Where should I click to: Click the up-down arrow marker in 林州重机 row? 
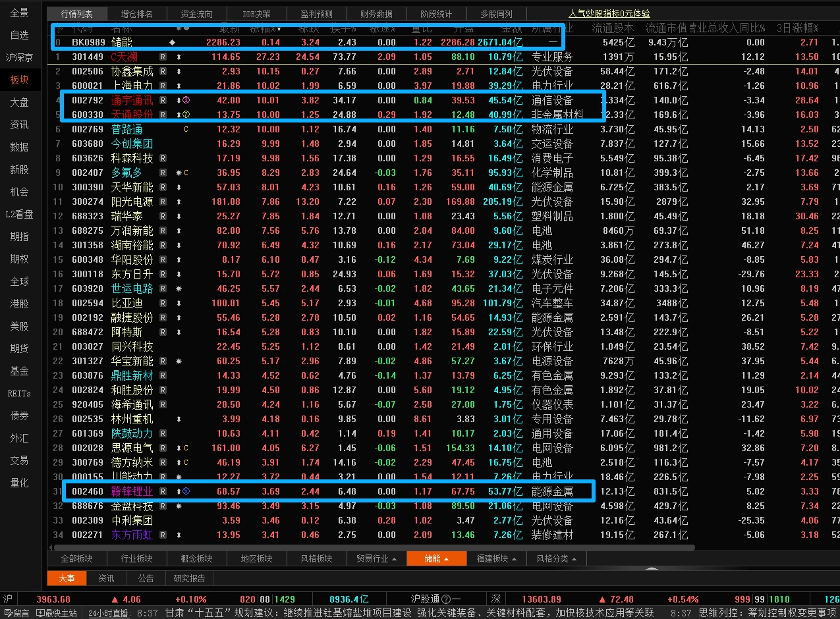click(179, 419)
